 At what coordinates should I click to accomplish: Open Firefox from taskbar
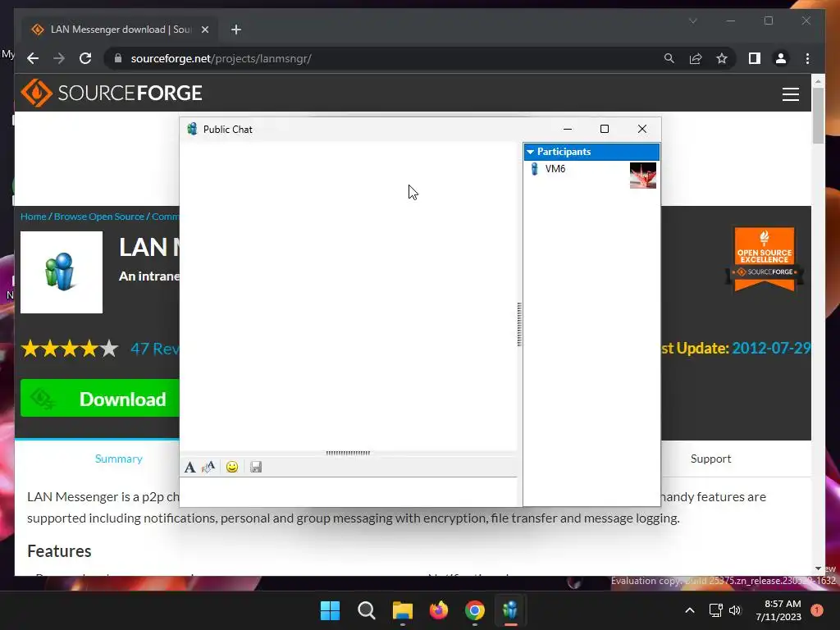pos(439,610)
